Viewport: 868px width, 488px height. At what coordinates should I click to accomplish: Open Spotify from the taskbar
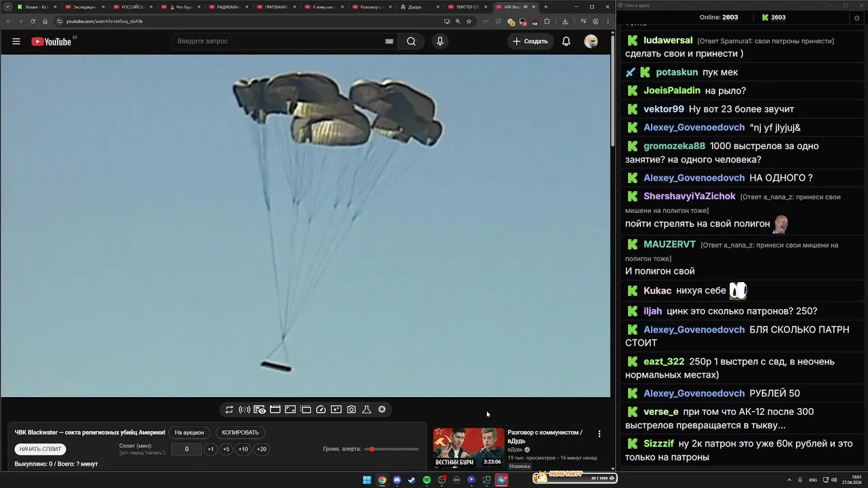click(427, 480)
